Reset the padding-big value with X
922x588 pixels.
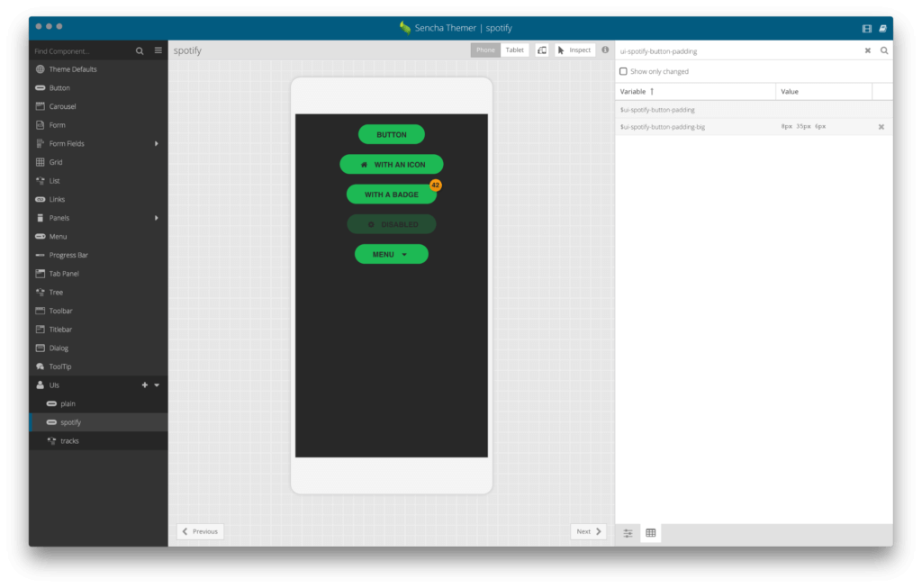(x=881, y=127)
